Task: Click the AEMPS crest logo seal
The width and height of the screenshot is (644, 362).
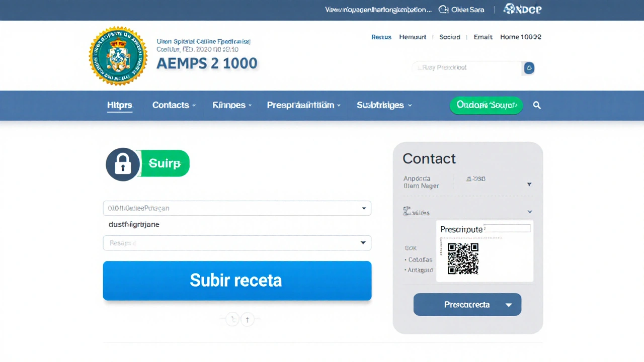Action: coord(118,56)
